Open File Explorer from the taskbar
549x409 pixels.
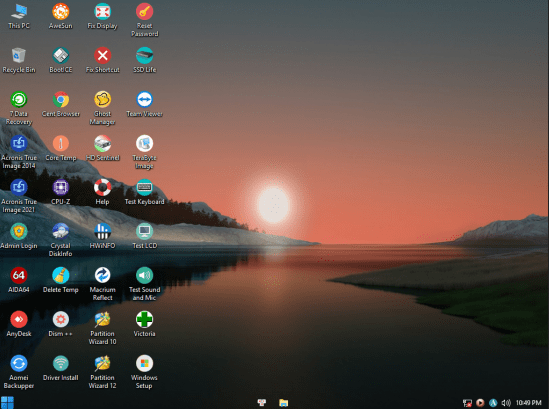point(284,403)
